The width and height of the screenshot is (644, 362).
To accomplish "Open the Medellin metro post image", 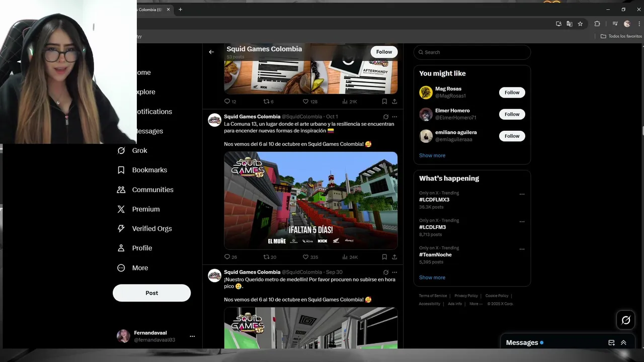I will pos(311,328).
